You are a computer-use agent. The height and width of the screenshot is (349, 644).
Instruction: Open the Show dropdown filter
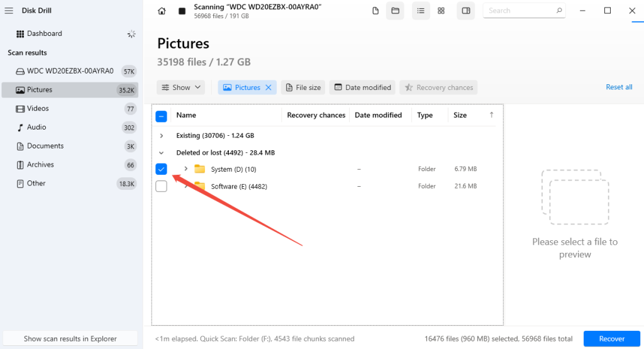click(180, 87)
